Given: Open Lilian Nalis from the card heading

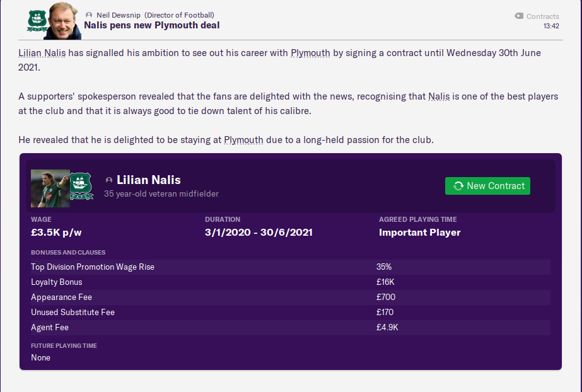Looking at the screenshot, I should tap(148, 181).
